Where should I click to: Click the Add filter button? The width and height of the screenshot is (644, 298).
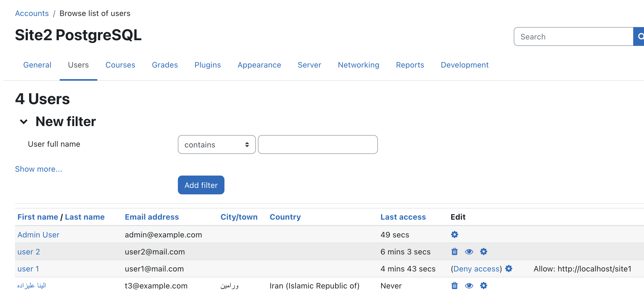(x=201, y=185)
